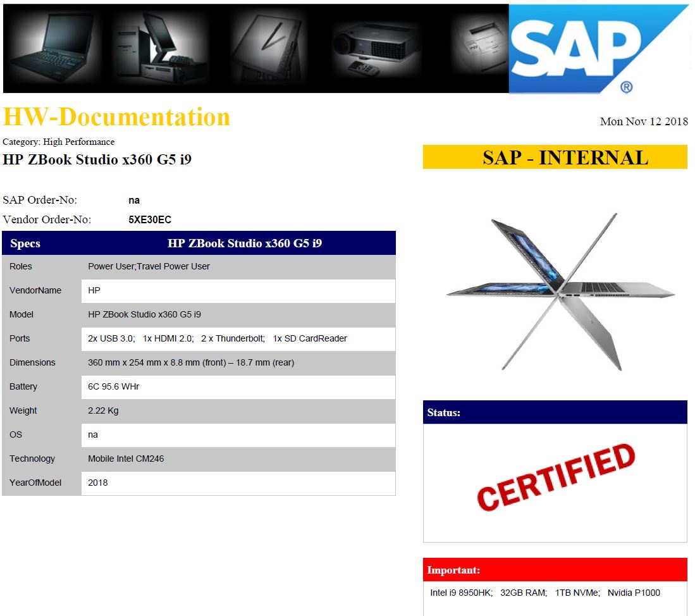This screenshot has width=695, height=616.
Task: Click the 'Ports' row label
Action: pyautogui.click(x=20, y=338)
